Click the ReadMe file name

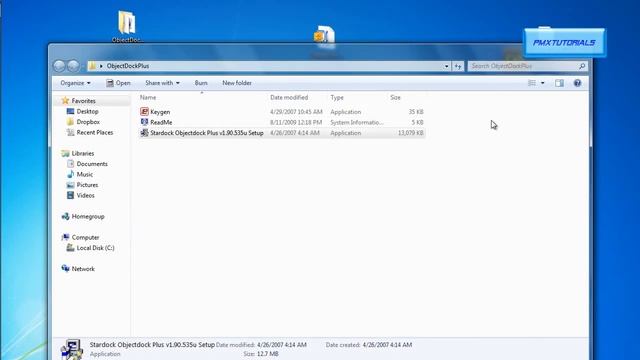tap(161, 122)
